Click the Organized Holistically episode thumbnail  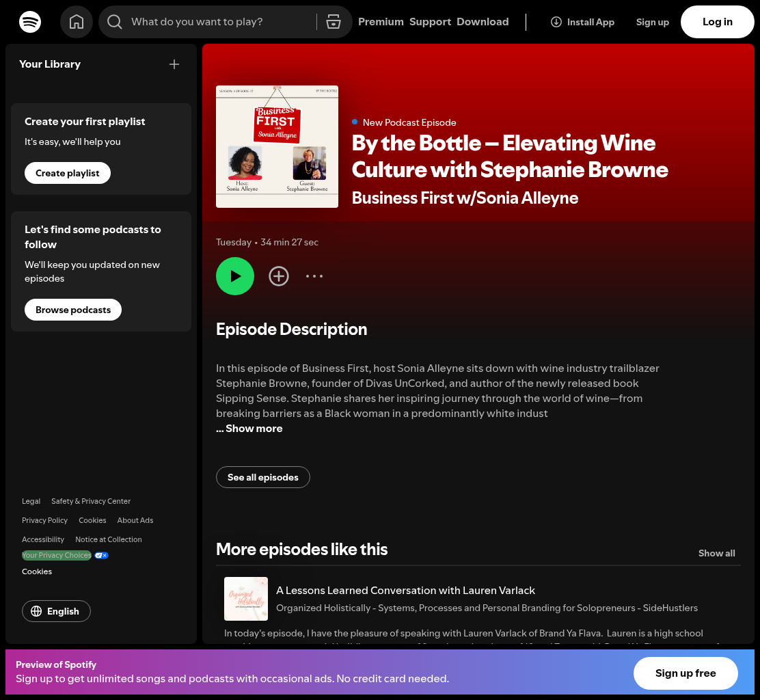(x=246, y=599)
